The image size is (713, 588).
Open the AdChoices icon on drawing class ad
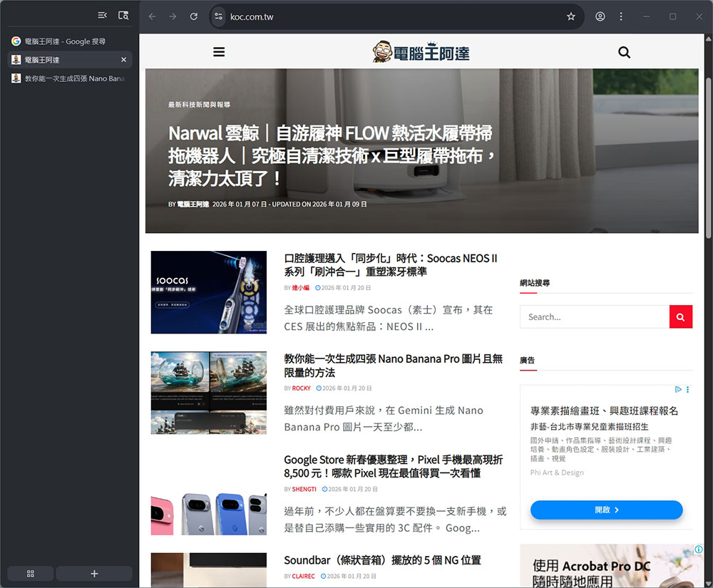click(x=678, y=389)
